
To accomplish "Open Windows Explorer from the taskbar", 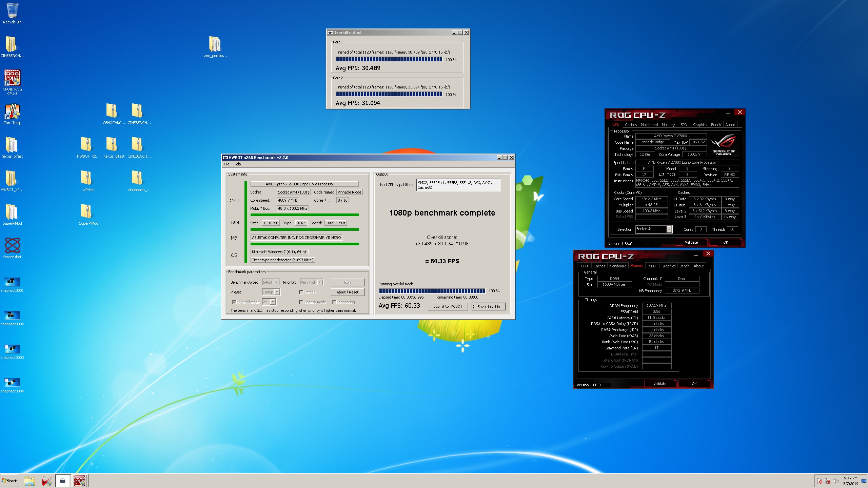I will coord(29,481).
